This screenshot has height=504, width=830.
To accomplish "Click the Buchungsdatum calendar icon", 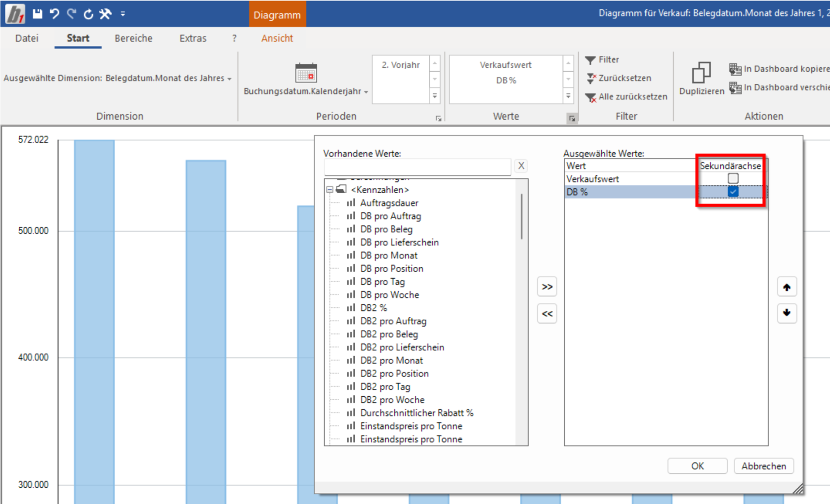I will click(306, 73).
